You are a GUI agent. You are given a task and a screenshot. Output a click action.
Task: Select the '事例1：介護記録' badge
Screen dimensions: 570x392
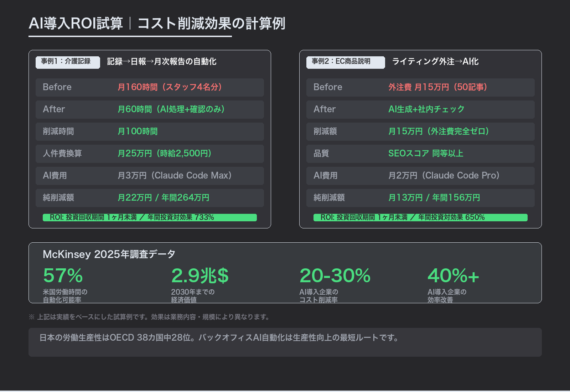(x=68, y=62)
